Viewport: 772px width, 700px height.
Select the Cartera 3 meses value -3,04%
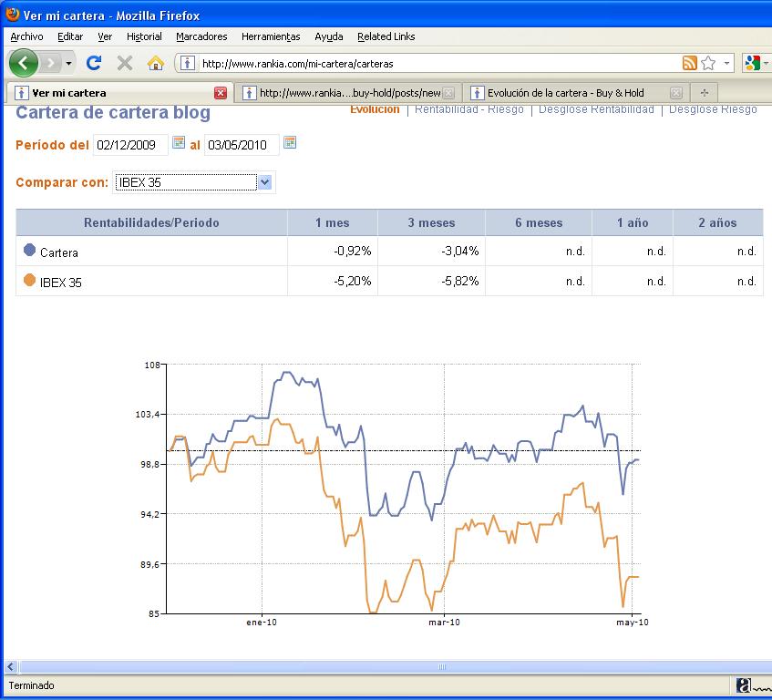(x=460, y=251)
